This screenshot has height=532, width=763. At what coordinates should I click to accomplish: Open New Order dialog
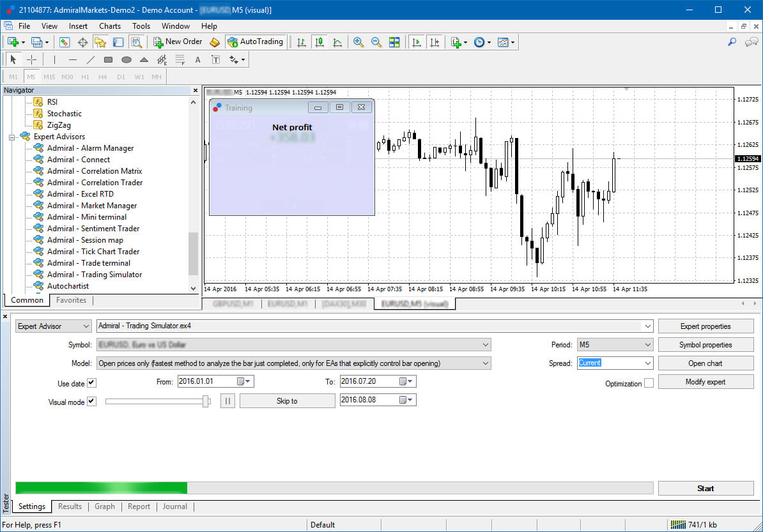point(178,42)
